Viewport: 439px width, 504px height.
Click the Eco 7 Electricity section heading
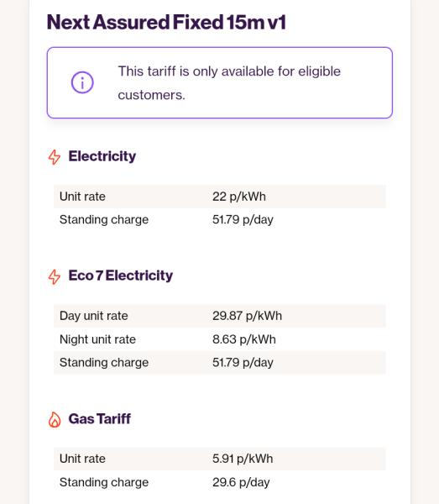(120, 276)
